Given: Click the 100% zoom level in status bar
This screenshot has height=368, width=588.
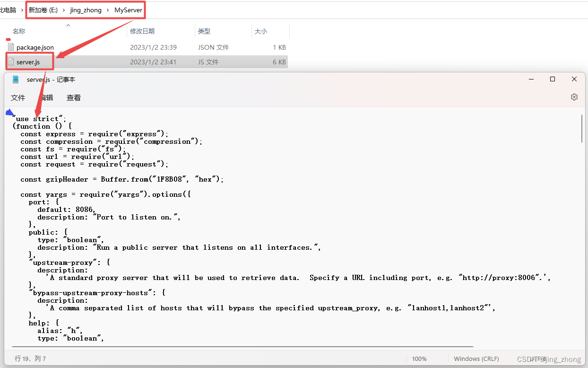Looking at the screenshot, I should tap(419, 359).
